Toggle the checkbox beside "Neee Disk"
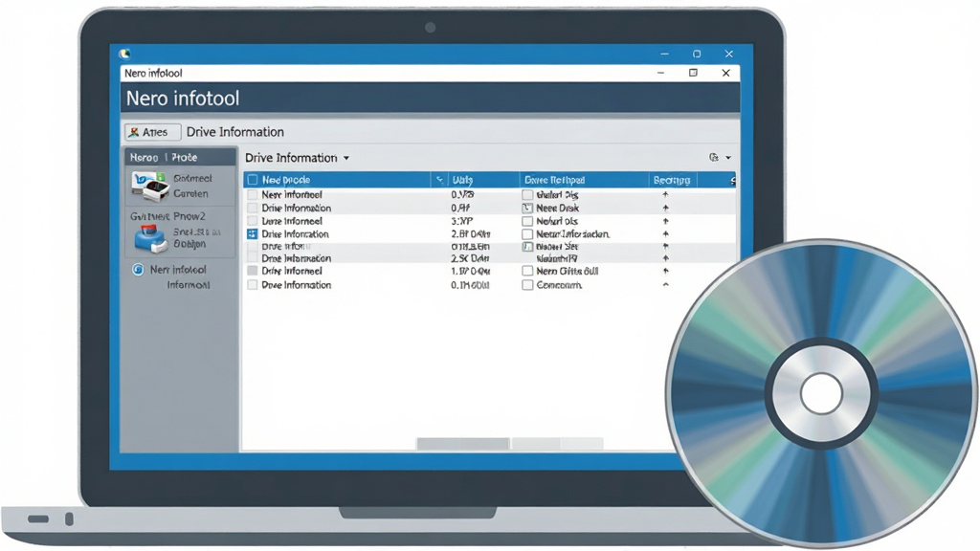Screen dimensions: 980x551 527,208
